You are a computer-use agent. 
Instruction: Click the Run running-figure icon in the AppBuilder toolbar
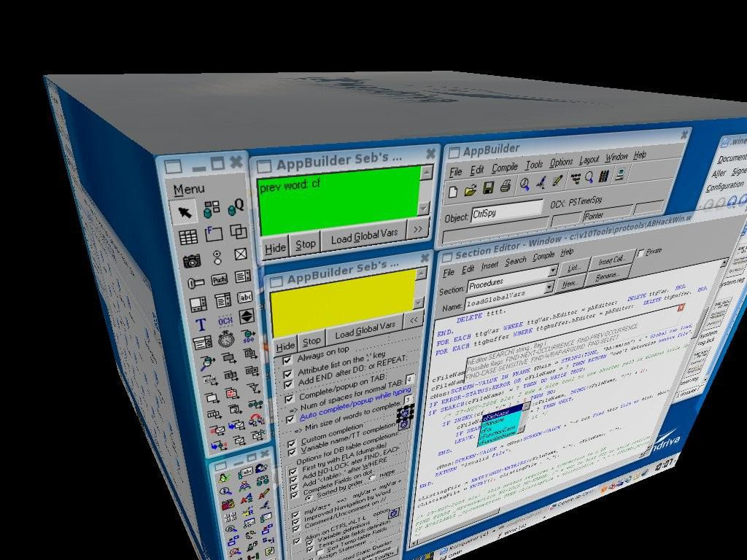[541, 182]
